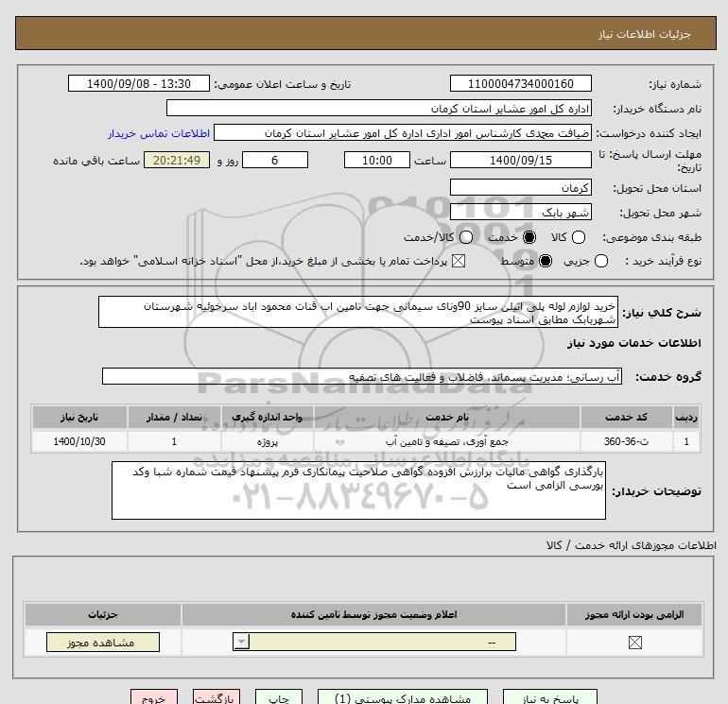Click the unit cell پروژه
The width and height of the screenshot is (728, 704).
click(x=267, y=441)
